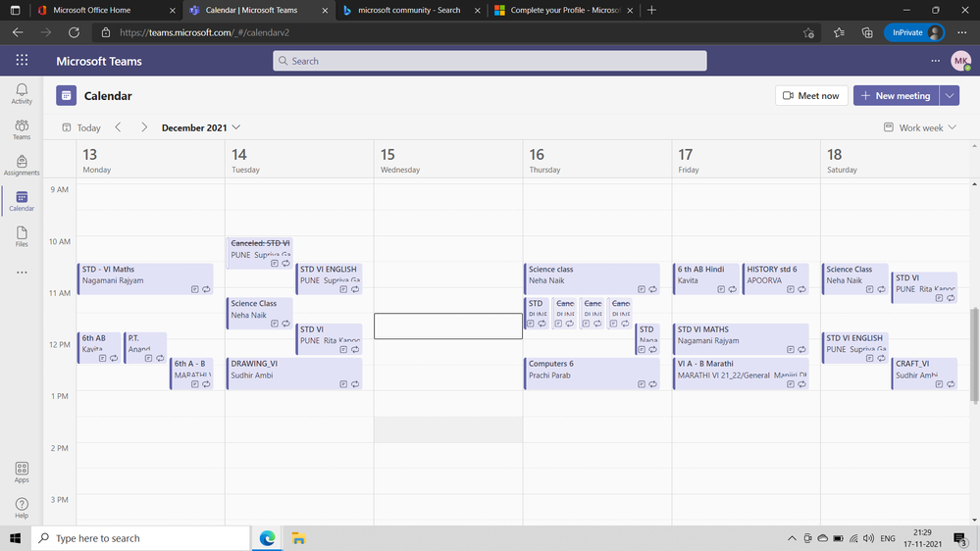Click the browser refresh icon

[x=74, y=32]
